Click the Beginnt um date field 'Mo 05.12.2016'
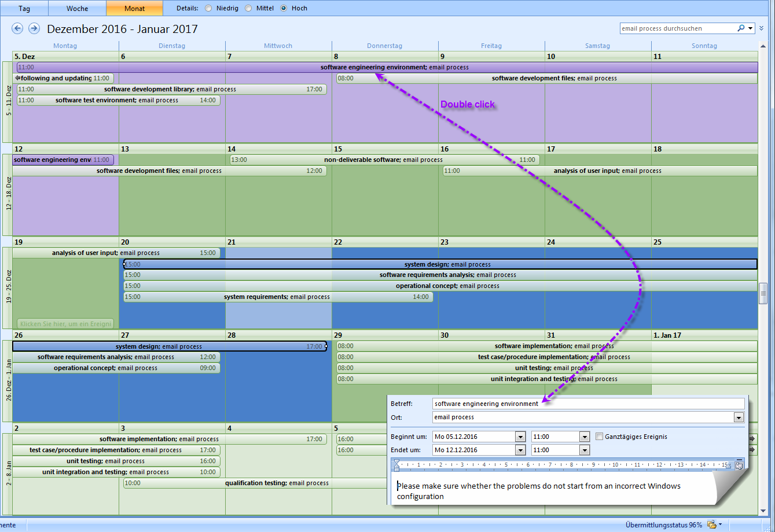 click(474, 437)
